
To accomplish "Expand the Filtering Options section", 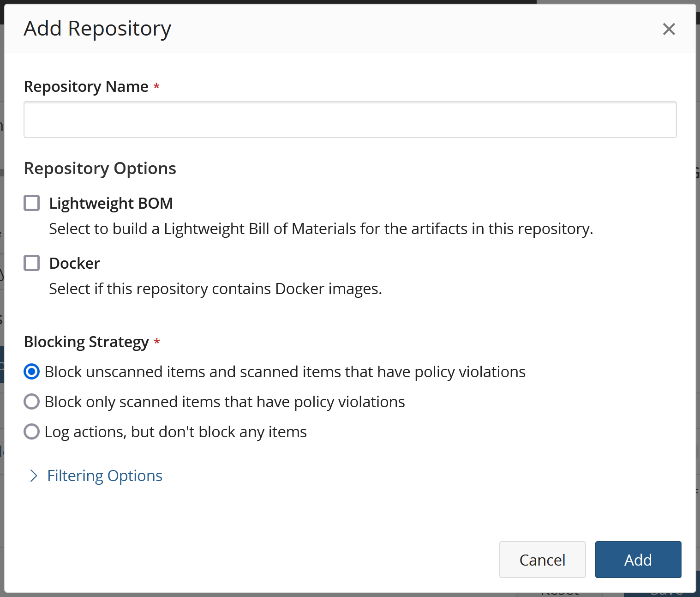I will (x=104, y=476).
